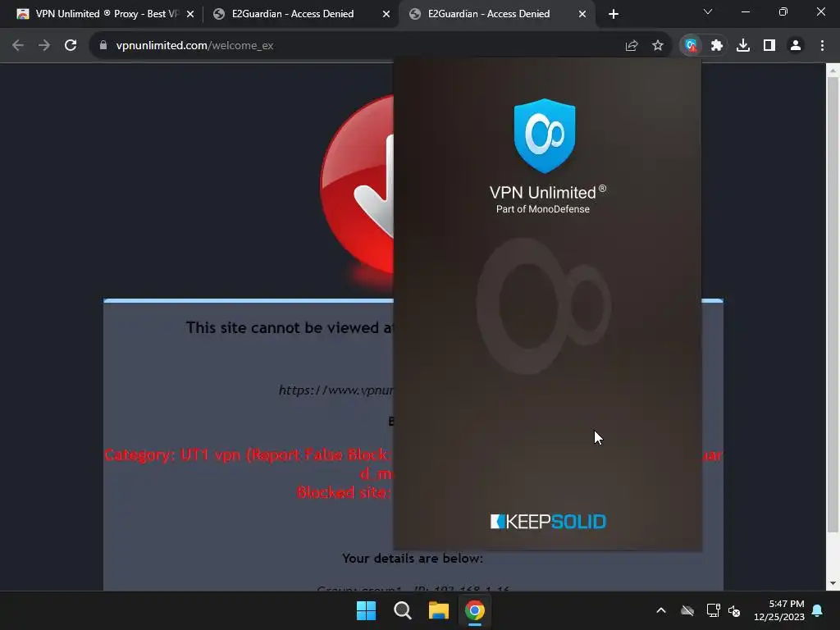Open Chrome downloads
Viewport: 840px width, 630px height.
point(743,46)
